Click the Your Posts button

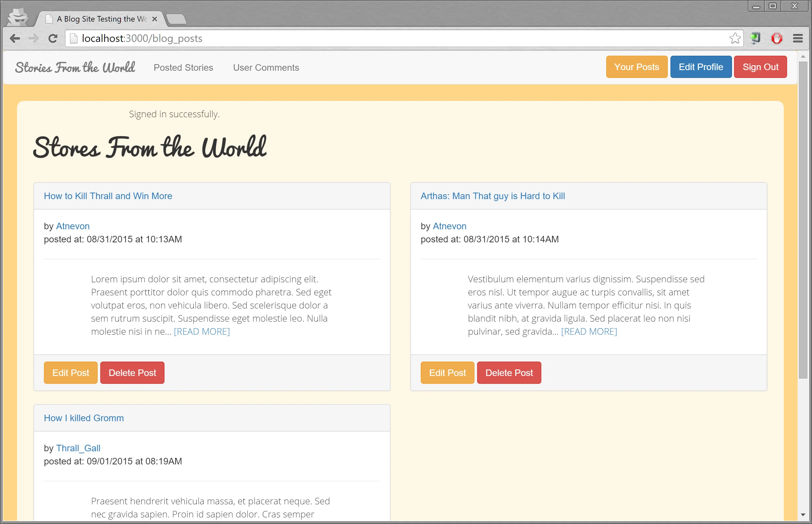coord(636,67)
